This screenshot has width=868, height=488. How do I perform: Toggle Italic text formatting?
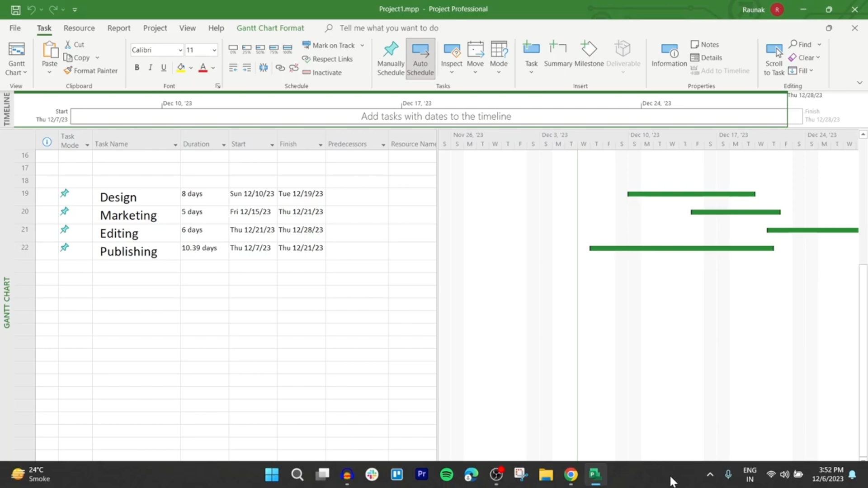[x=150, y=68]
